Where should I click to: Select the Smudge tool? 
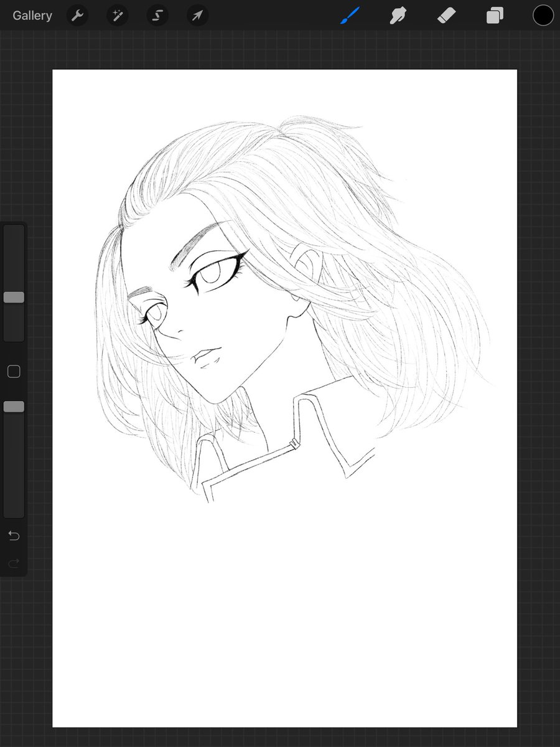[398, 16]
